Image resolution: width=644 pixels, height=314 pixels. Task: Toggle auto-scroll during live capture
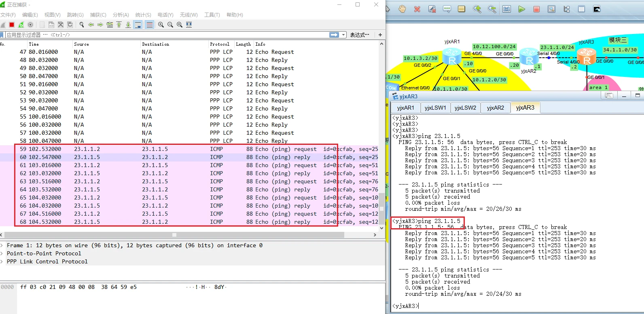pos(138,25)
